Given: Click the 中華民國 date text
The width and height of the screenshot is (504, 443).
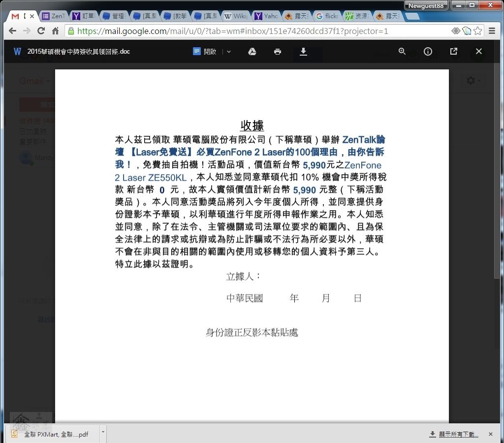Looking at the screenshot, I should click(245, 298).
